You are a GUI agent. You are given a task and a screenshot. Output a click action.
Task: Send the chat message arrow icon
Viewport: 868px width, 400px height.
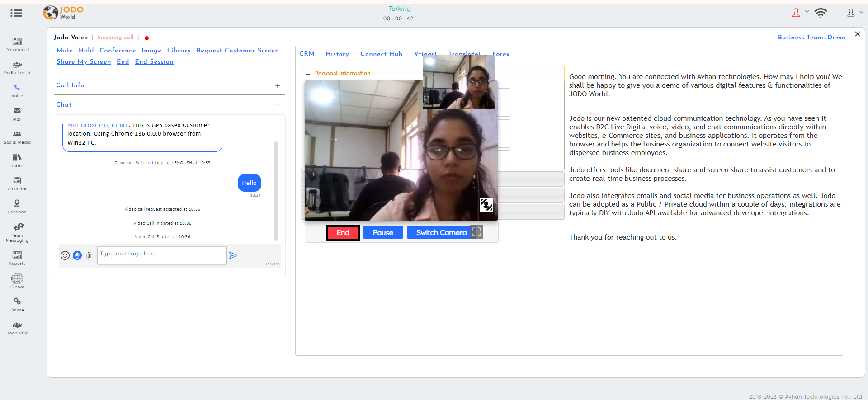click(233, 255)
